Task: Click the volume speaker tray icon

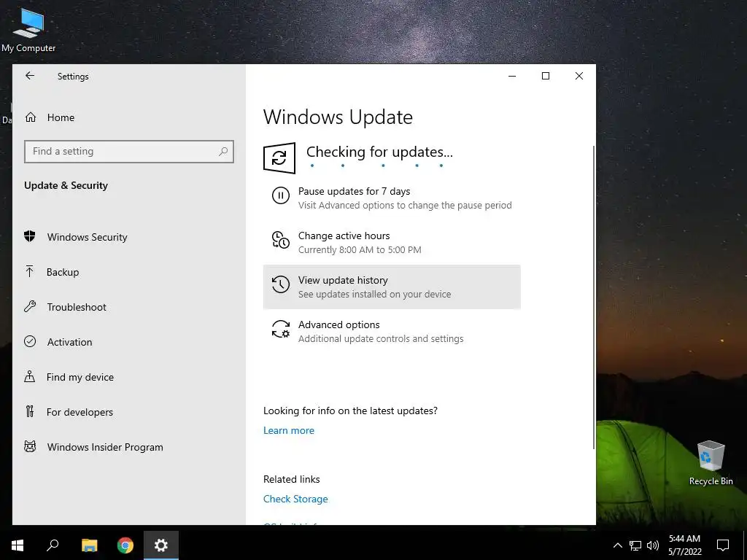Action: 653,545
